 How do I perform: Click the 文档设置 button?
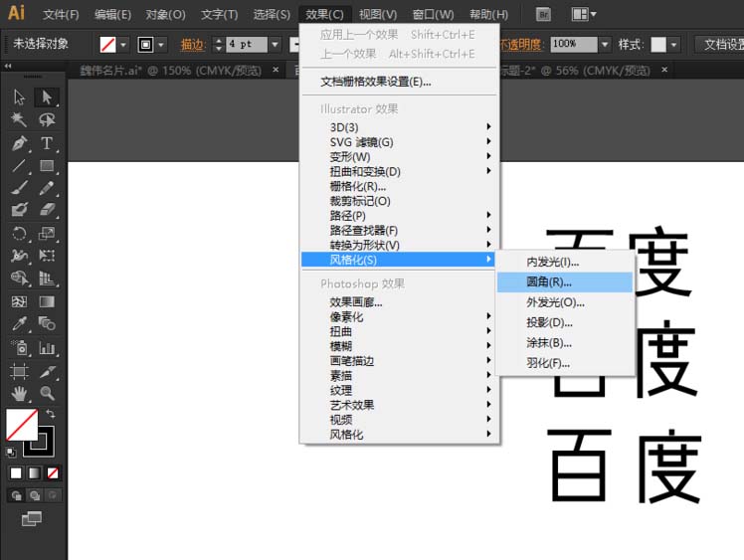[x=720, y=45]
